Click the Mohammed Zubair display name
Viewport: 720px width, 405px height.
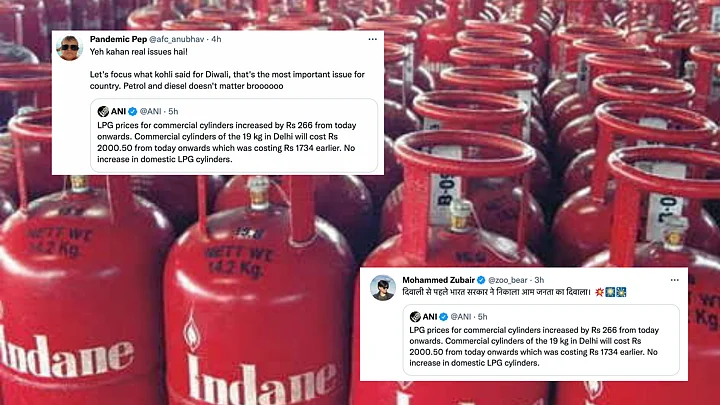pos(439,280)
